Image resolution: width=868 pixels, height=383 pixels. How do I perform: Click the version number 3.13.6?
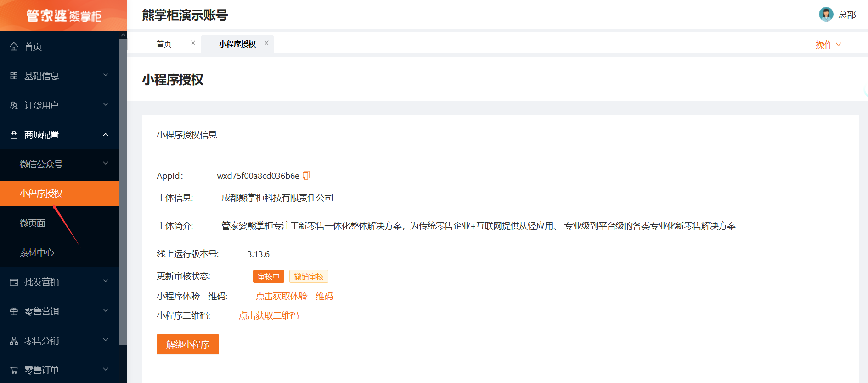[x=259, y=254]
